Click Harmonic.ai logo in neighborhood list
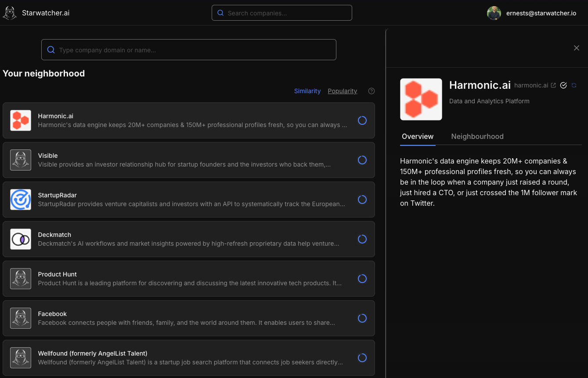This screenshot has width=588, height=378. [x=21, y=120]
